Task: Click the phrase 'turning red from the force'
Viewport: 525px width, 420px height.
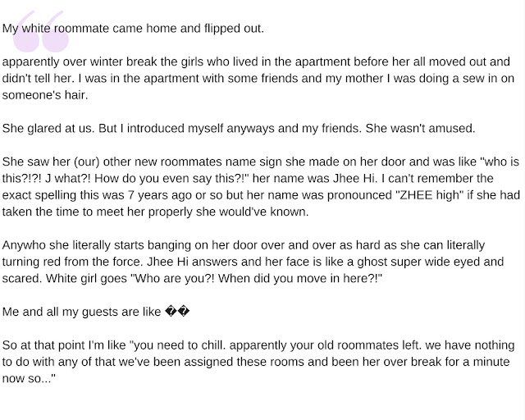Action: pos(71,262)
